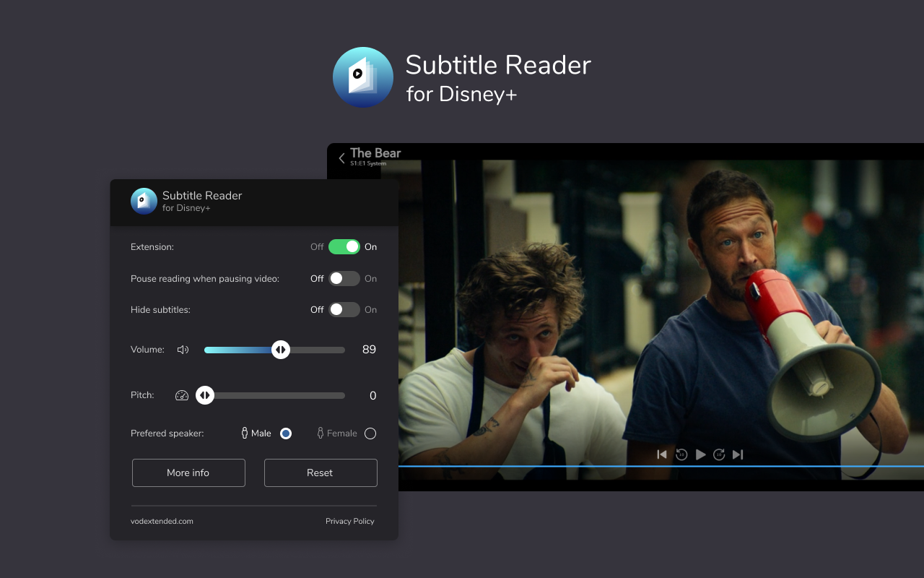Image resolution: width=924 pixels, height=578 pixels.
Task: Open the More info button
Action: pos(188,473)
